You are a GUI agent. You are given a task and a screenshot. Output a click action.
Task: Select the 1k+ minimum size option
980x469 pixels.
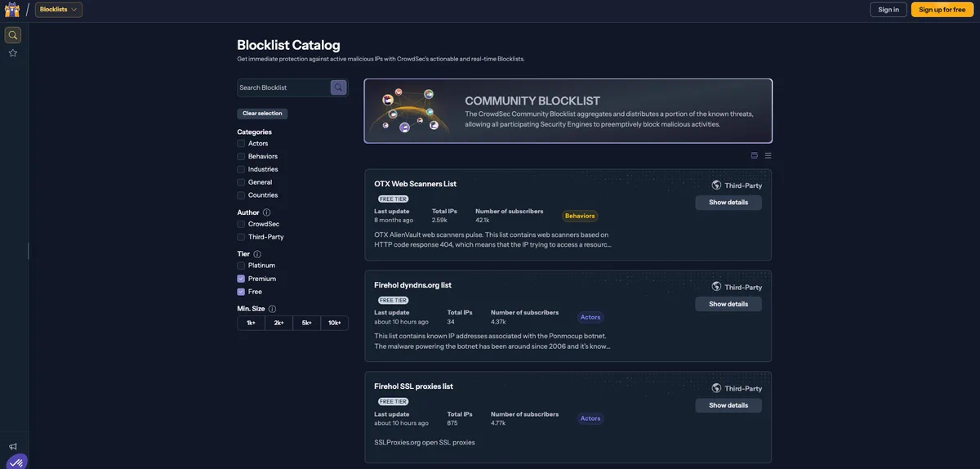(x=252, y=324)
